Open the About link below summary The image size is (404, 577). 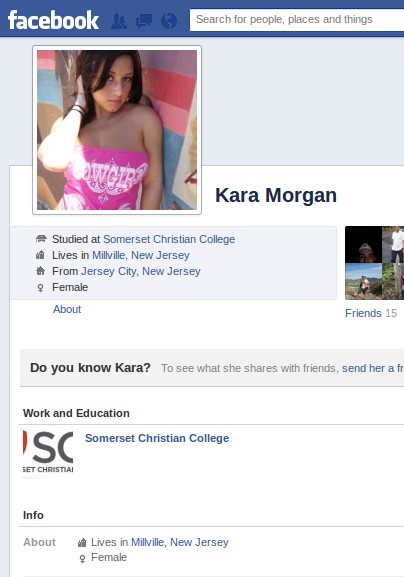coord(67,309)
